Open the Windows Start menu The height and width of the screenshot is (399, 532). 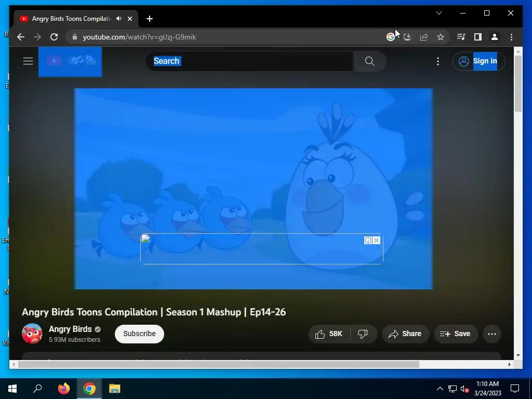coord(12,389)
